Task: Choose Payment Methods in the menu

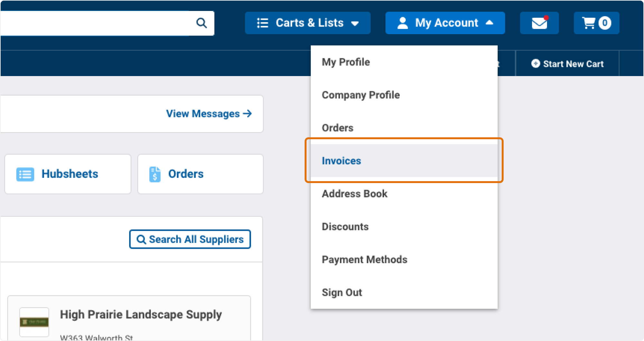Action: [x=365, y=259]
